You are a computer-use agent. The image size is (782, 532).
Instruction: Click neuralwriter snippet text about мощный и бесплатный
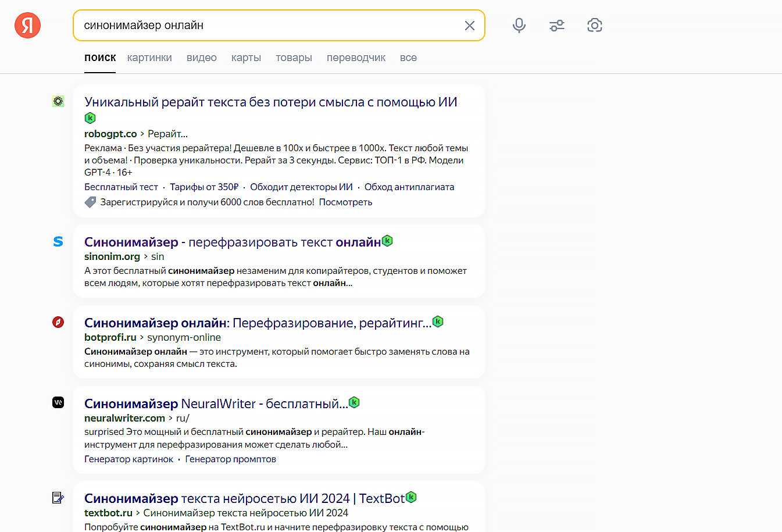(255, 438)
